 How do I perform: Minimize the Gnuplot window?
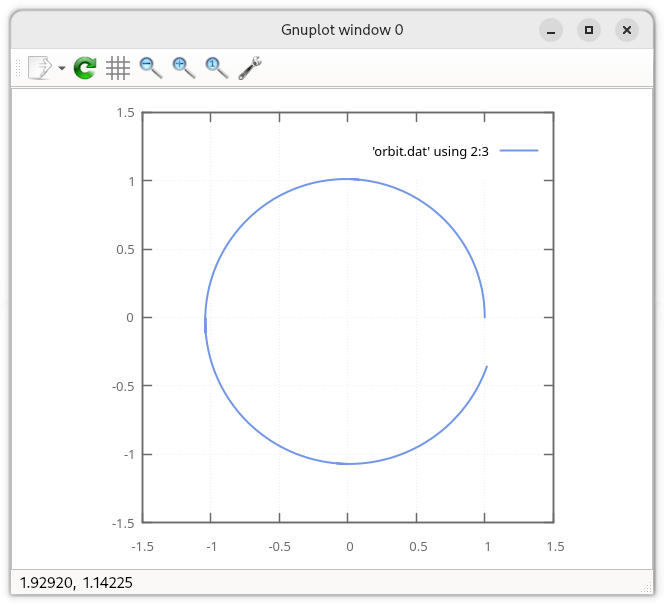[x=551, y=30]
